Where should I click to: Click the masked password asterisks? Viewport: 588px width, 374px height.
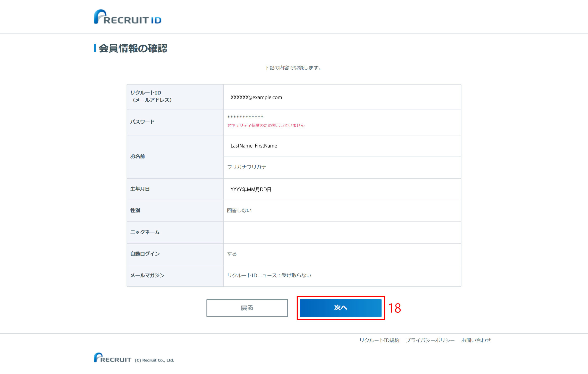pos(245,117)
